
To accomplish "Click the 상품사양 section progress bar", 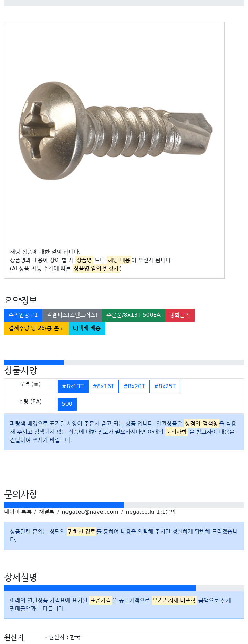I will [x=124, y=362].
